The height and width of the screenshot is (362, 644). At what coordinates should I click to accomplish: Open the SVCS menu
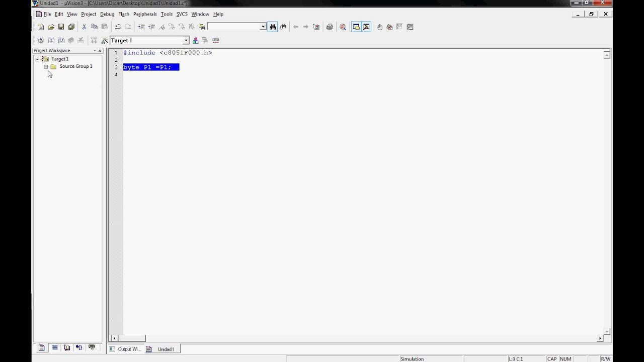click(182, 14)
